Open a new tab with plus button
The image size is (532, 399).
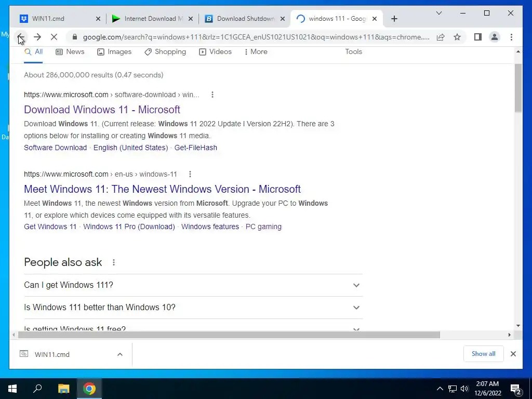tap(394, 19)
